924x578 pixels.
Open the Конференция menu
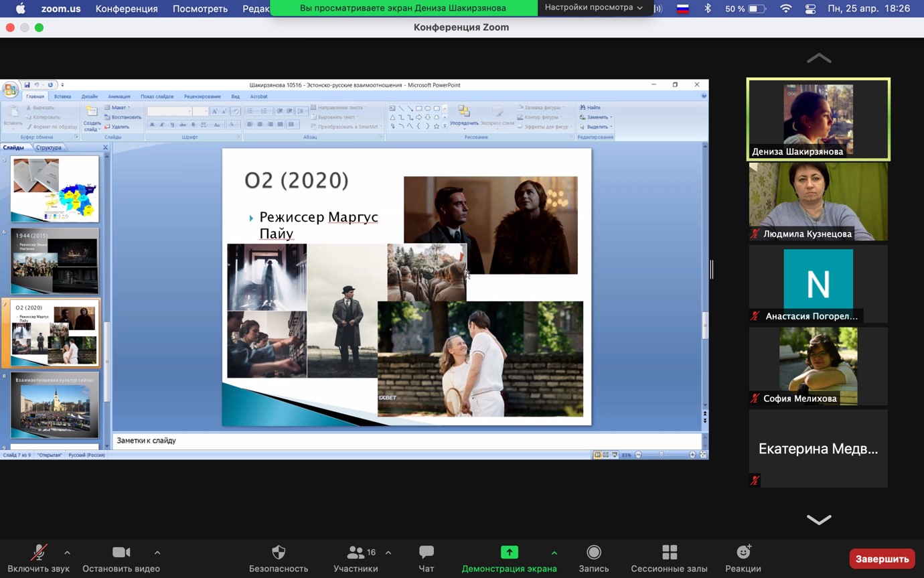[127, 9]
